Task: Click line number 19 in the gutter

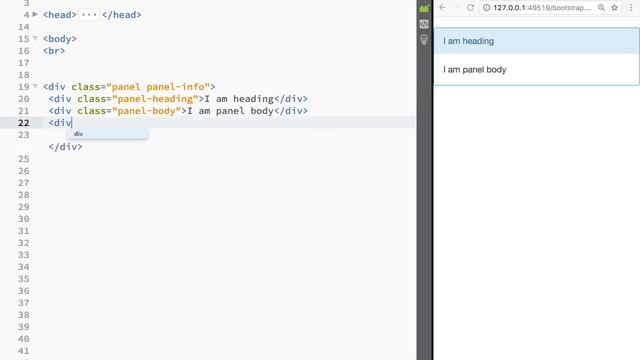Action: click(24, 87)
